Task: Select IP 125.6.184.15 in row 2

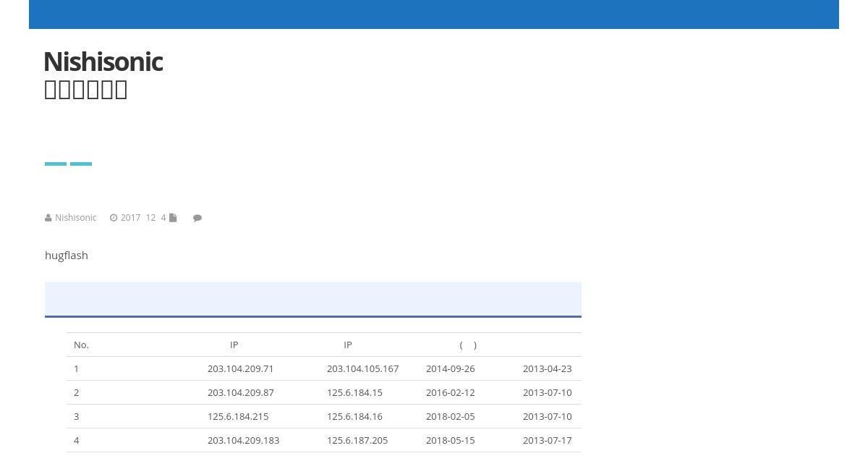Action: [x=354, y=393]
